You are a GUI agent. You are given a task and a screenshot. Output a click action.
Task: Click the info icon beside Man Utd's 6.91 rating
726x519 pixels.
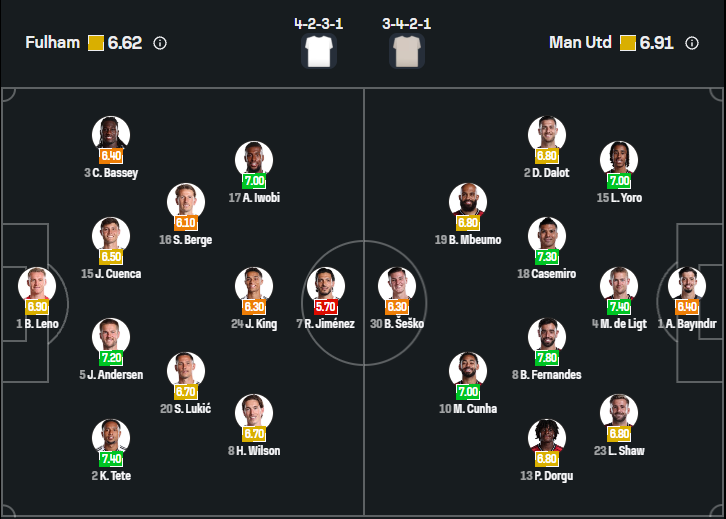click(692, 43)
